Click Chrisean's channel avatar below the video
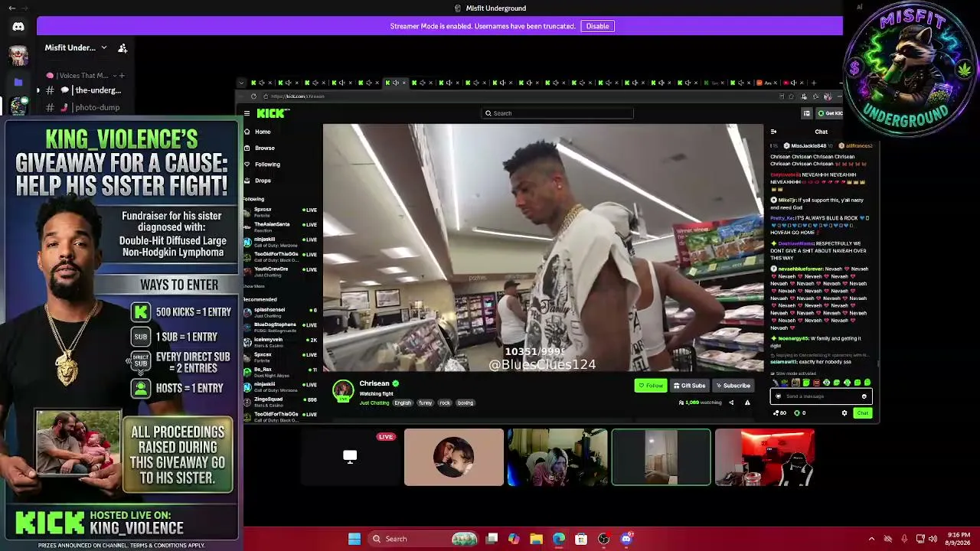Screen dimensions: 980x551 (x=343, y=390)
